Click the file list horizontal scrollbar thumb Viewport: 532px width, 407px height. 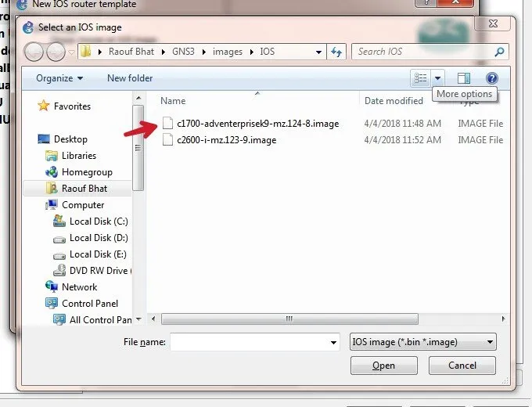[x=289, y=319]
